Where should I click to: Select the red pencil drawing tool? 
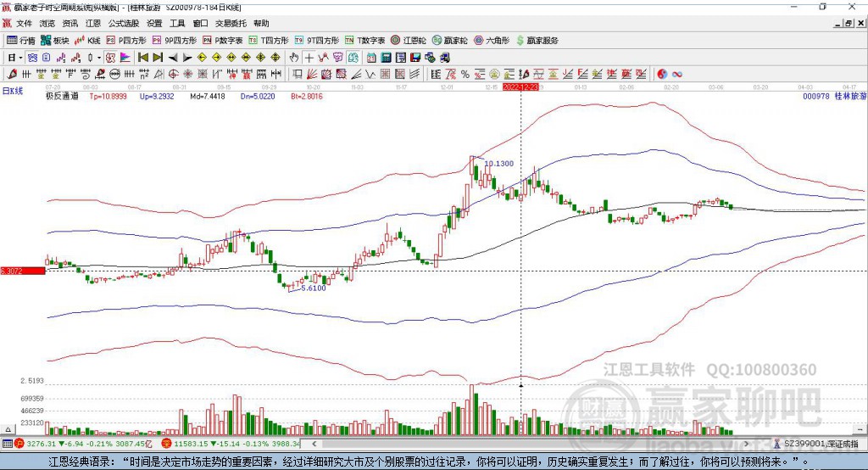pos(12,74)
